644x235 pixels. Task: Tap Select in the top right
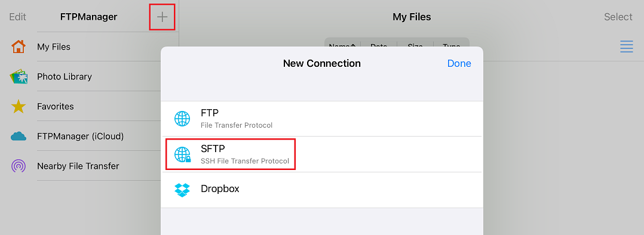click(618, 17)
